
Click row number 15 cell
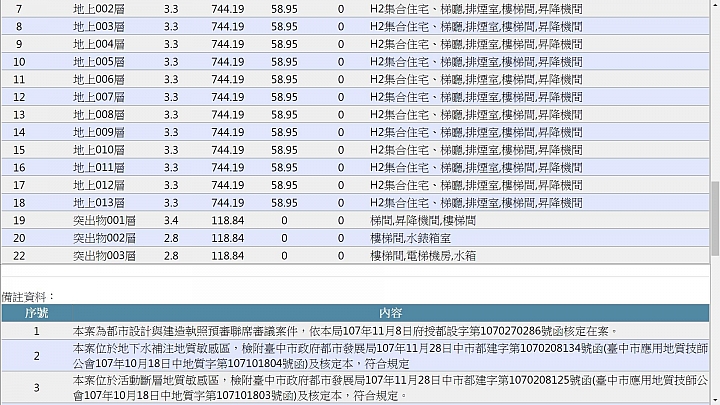tap(19, 150)
